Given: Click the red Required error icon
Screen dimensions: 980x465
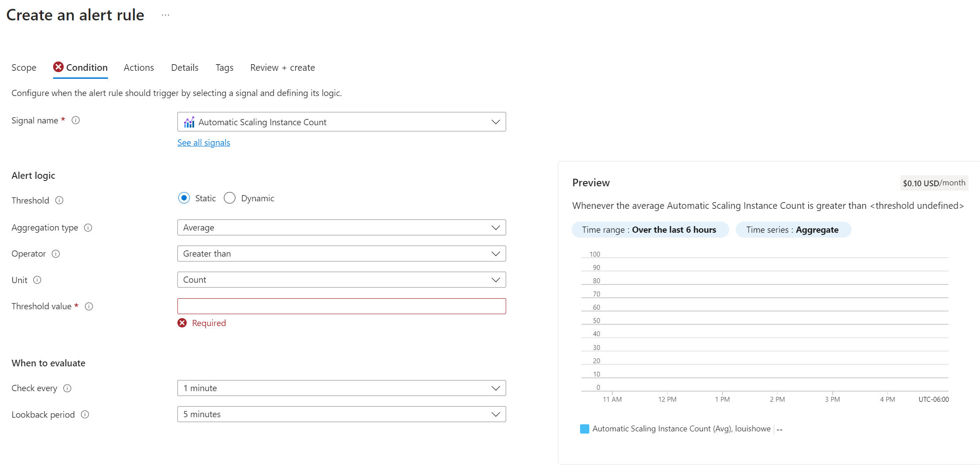Looking at the screenshot, I should [x=182, y=323].
